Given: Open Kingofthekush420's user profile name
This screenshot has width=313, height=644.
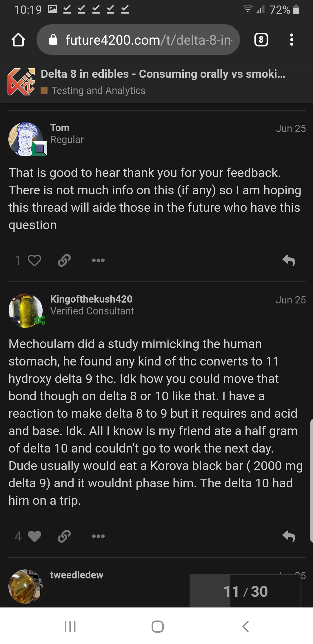Looking at the screenshot, I should tap(91, 299).
